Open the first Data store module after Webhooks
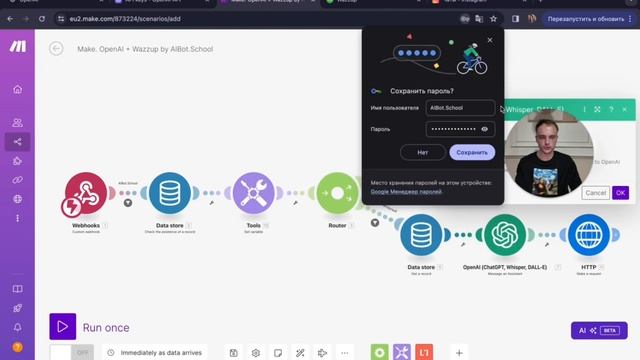640x360 pixels. point(170,193)
